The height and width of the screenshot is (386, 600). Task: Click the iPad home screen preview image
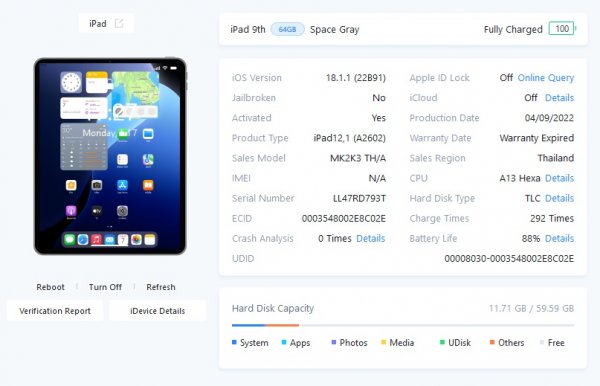point(110,156)
